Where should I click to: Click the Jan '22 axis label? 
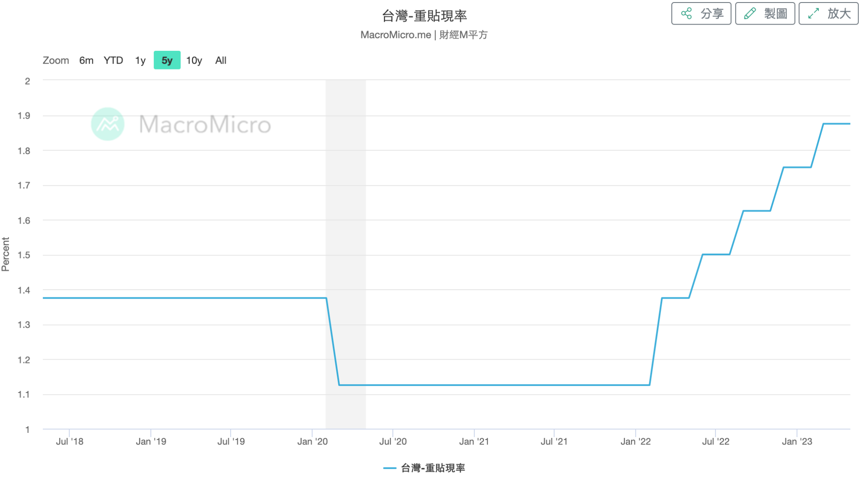tap(635, 442)
